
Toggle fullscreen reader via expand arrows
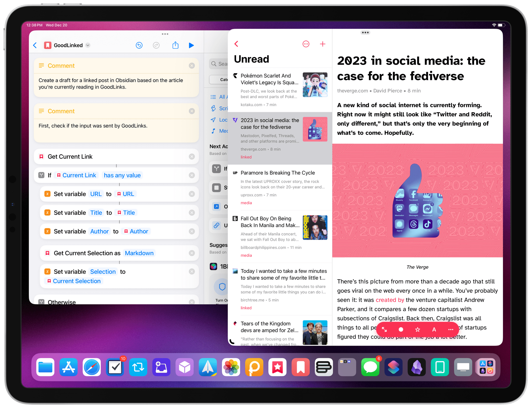point(384,329)
